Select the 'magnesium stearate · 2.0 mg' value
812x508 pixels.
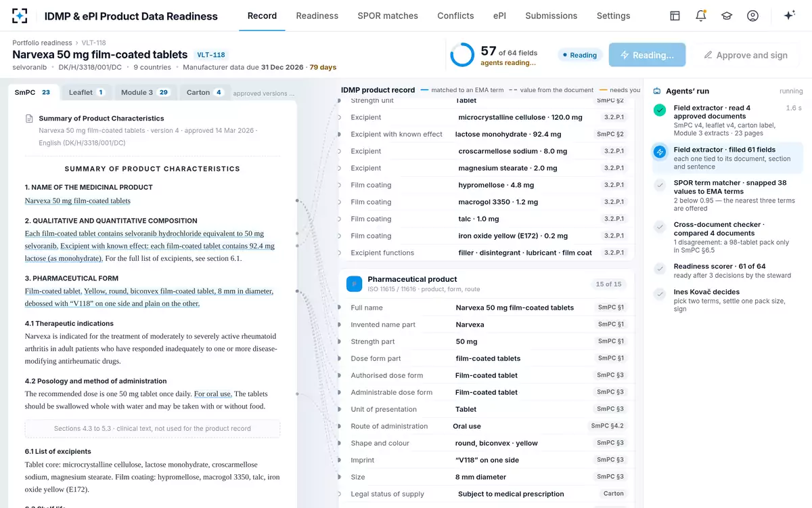coord(507,168)
